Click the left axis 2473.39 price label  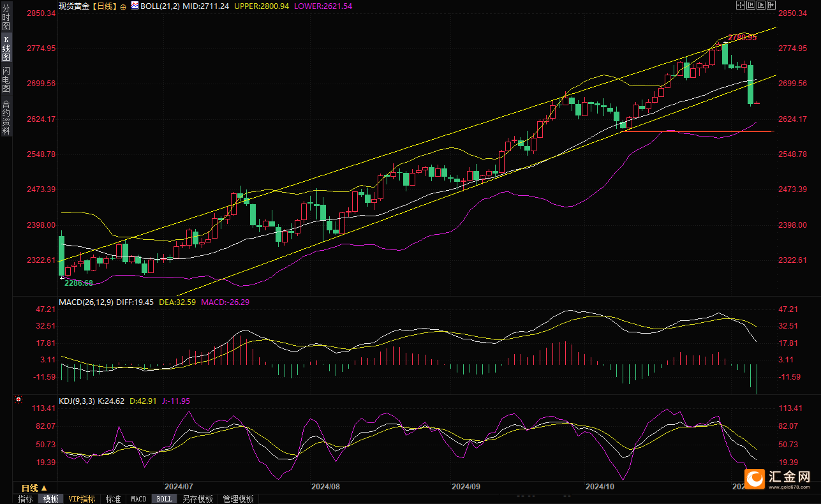42,189
